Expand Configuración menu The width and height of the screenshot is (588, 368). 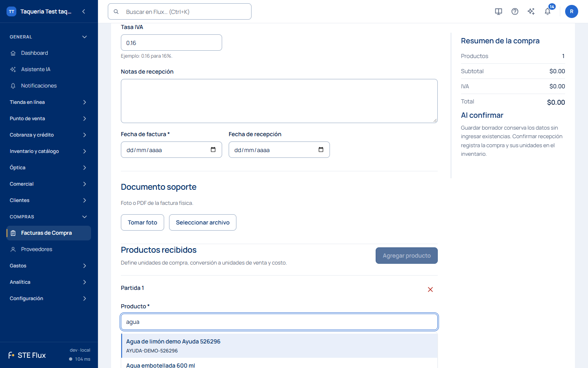point(49,298)
